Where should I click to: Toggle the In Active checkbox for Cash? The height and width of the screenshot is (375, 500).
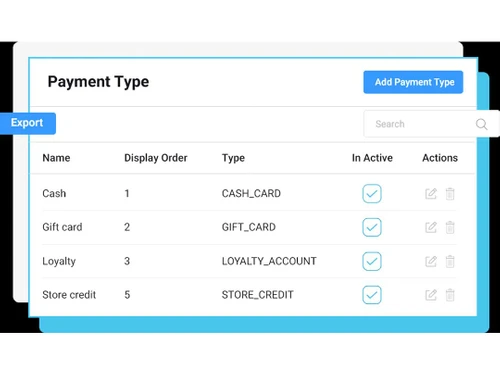click(x=372, y=194)
